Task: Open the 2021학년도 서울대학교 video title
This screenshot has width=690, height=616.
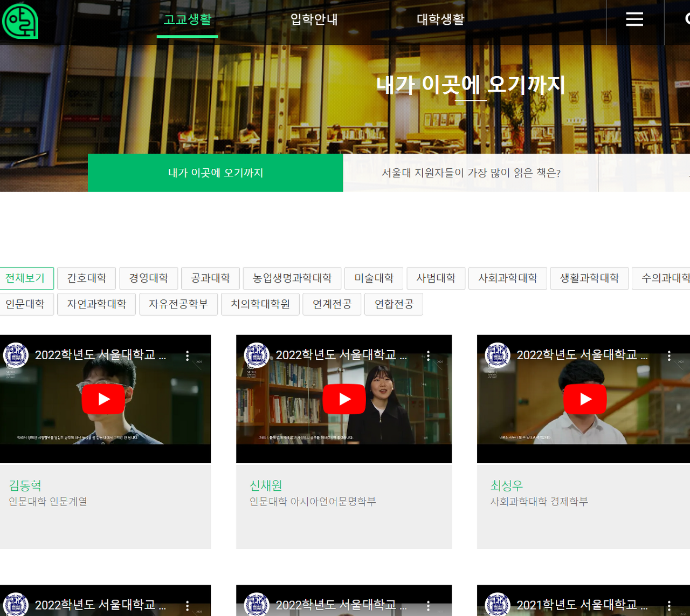Action: click(x=582, y=605)
